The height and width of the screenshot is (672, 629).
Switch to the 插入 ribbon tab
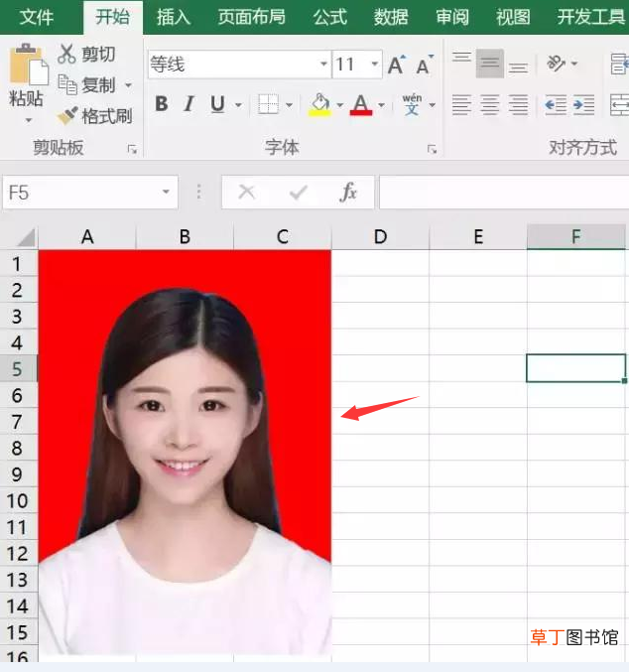173,17
